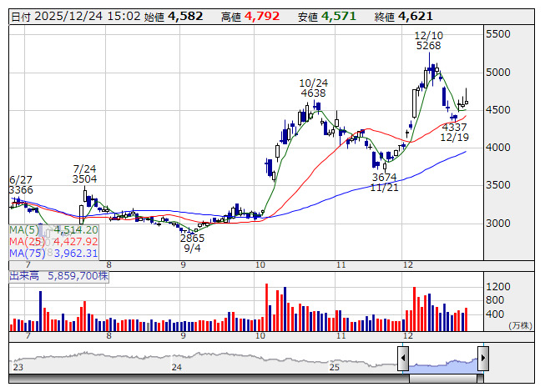
Task: Select the MA(75) legend entry
Action: [54, 254]
